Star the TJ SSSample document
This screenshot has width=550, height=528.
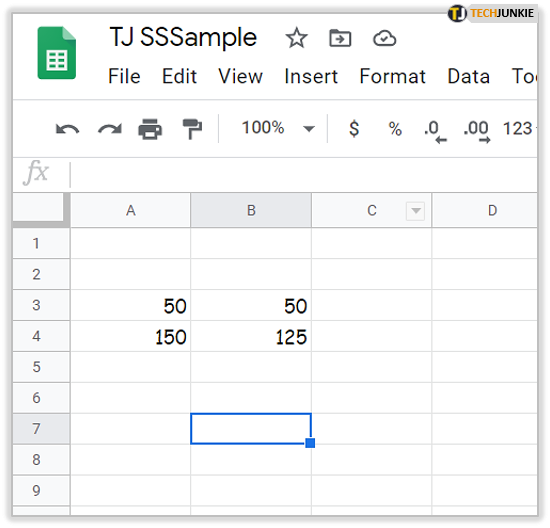tap(296, 38)
